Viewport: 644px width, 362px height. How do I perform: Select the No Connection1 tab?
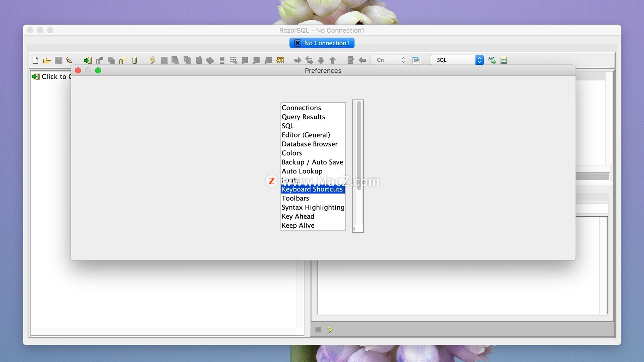point(322,43)
